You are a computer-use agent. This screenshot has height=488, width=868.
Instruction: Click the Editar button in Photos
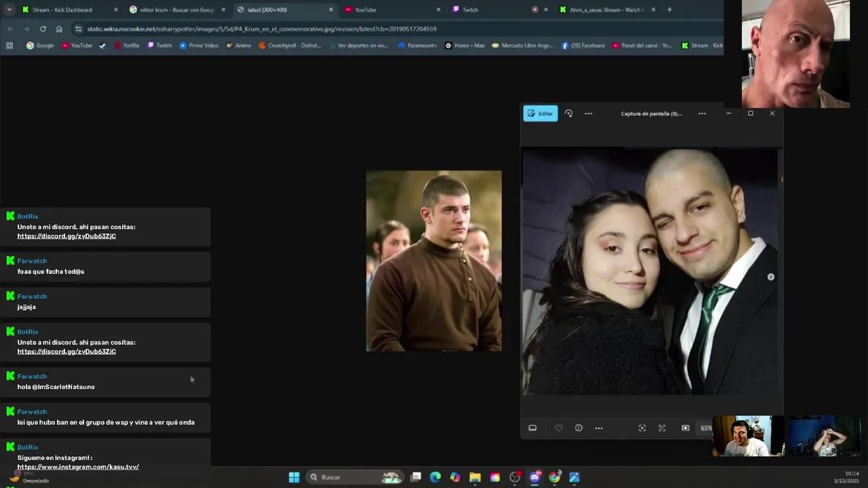tap(540, 114)
